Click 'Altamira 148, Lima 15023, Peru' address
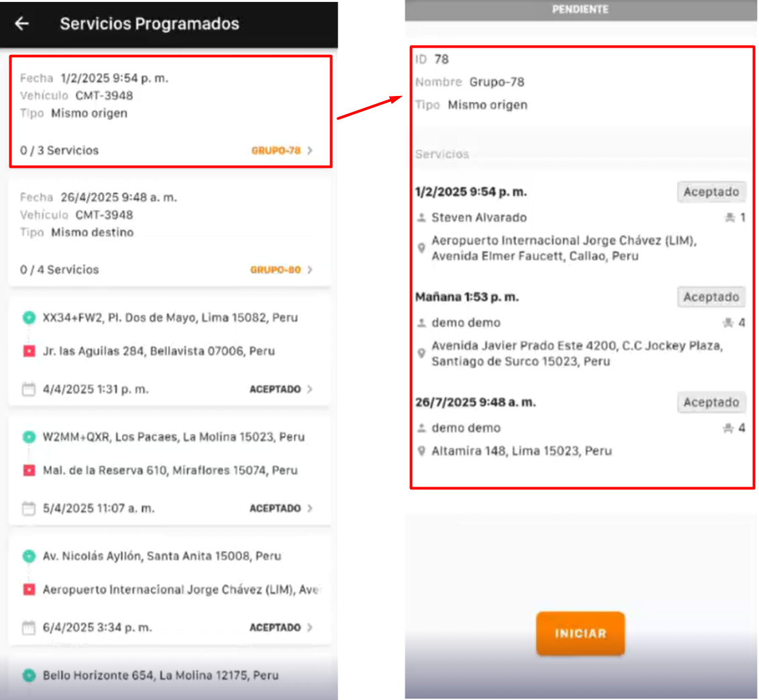The width and height of the screenshot is (759, 700). tap(522, 451)
